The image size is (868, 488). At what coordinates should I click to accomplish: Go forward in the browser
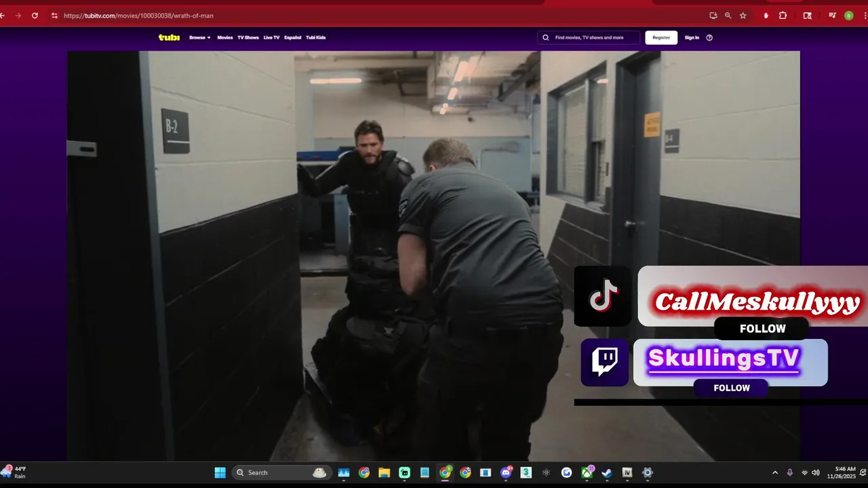(18, 16)
